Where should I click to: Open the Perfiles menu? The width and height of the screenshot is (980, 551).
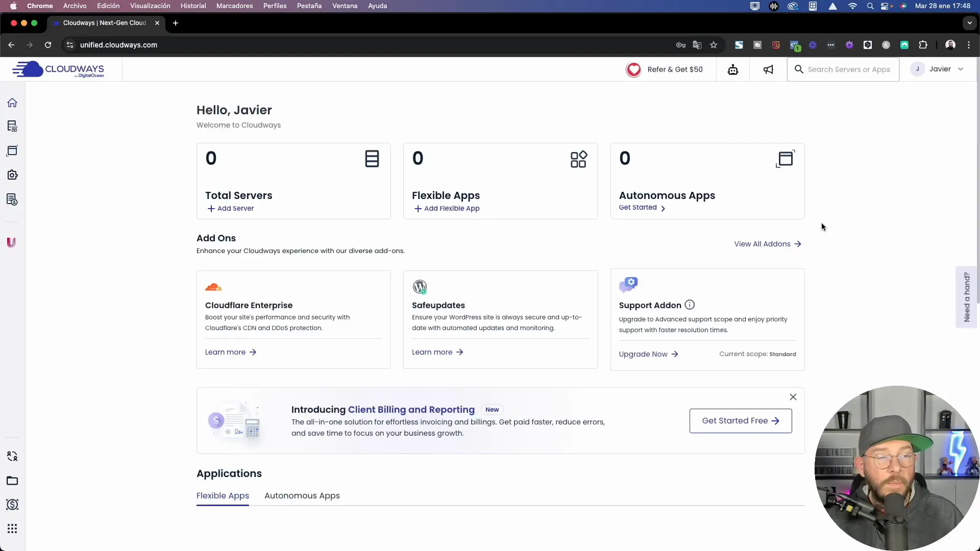(x=275, y=6)
